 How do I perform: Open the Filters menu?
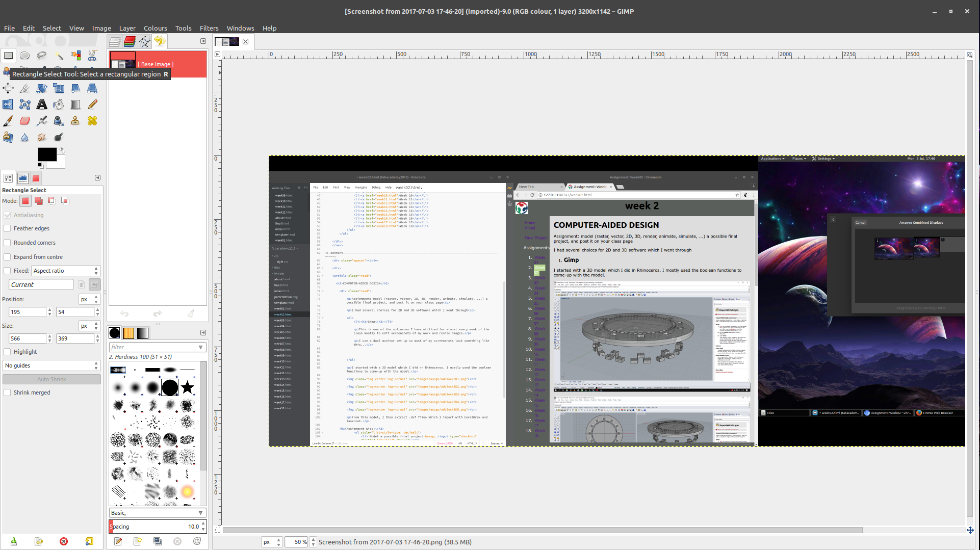pos(209,28)
